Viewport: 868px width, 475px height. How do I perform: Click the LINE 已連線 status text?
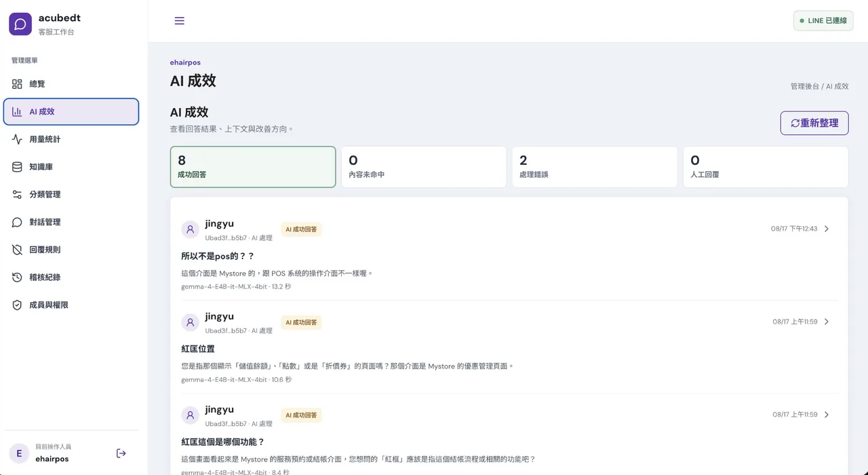point(827,21)
